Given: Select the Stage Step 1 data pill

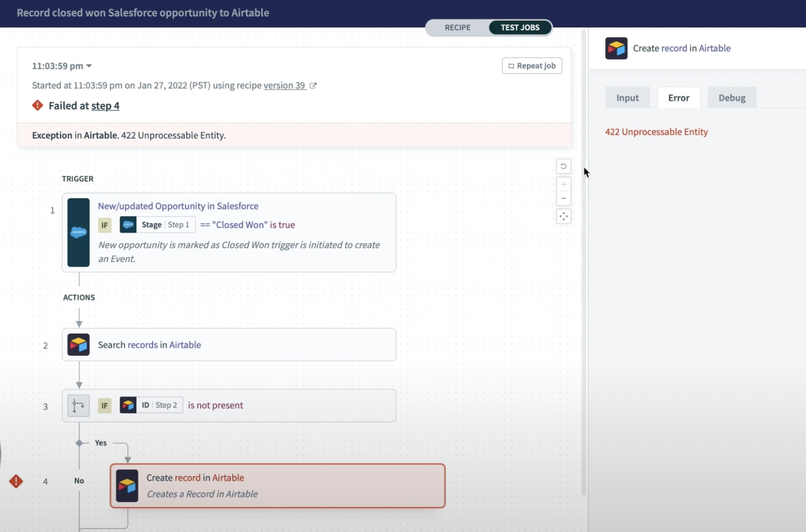Looking at the screenshot, I should click(158, 225).
